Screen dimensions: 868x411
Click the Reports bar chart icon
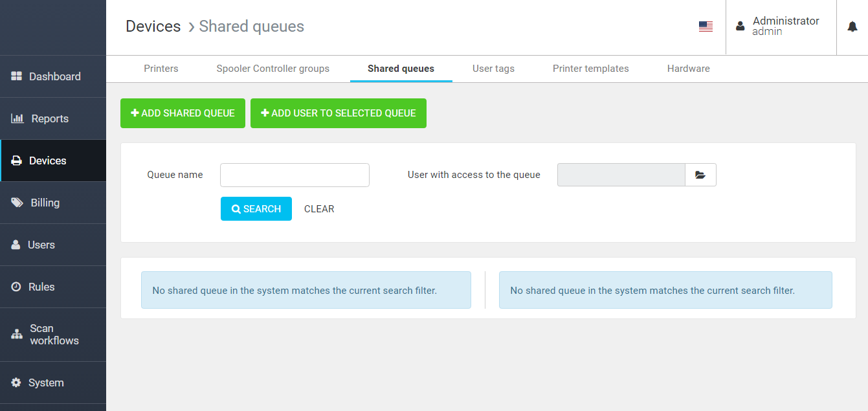[x=17, y=118]
